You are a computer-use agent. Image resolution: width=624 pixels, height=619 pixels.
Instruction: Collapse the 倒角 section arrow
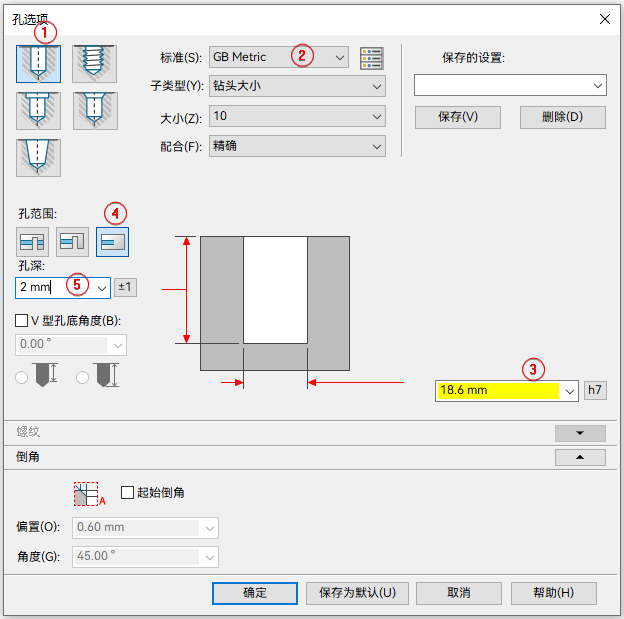coord(580,457)
